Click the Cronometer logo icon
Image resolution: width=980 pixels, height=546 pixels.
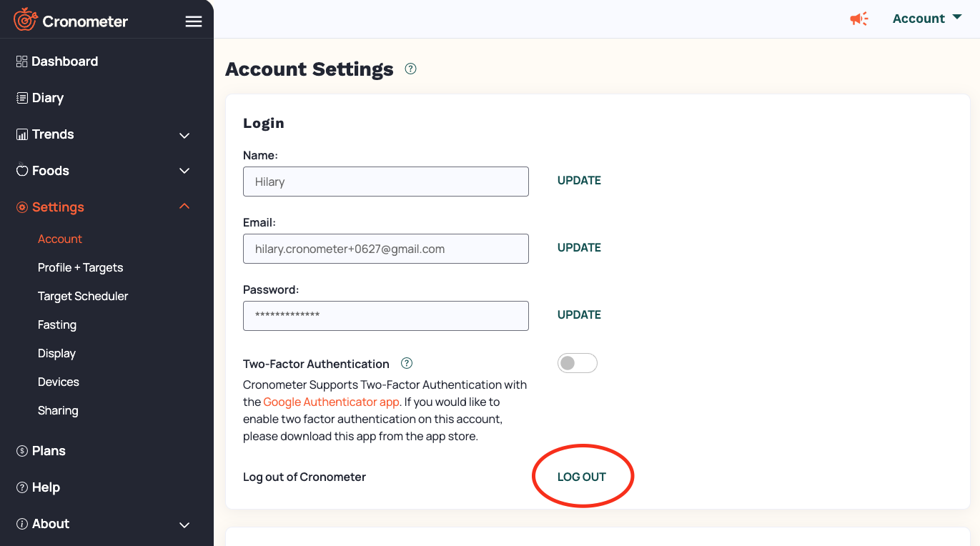point(25,20)
